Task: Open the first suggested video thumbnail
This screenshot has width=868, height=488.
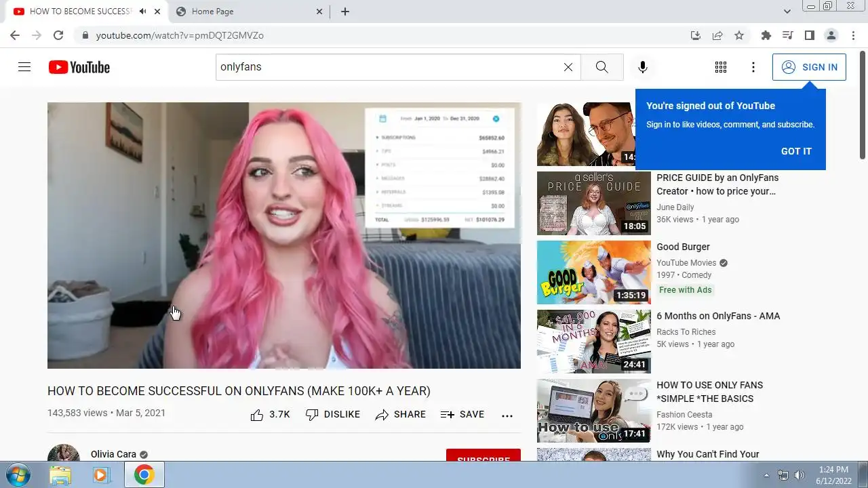Action: (x=586, y=134)
